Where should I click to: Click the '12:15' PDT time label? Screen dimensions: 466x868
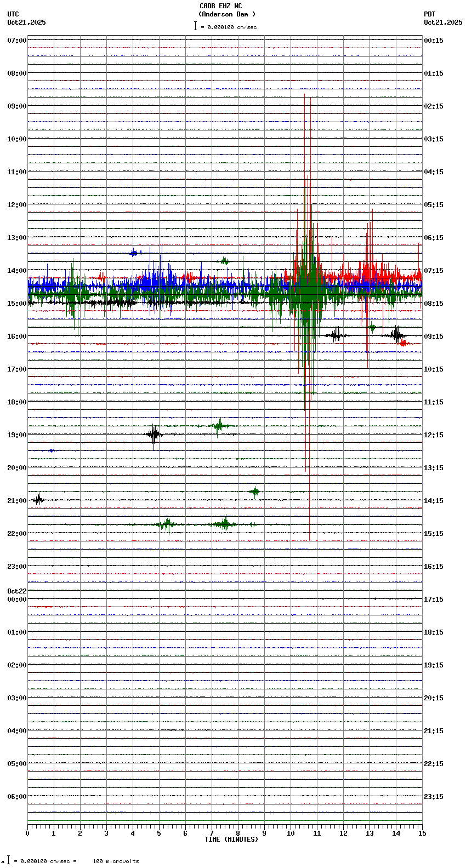point(434,435)
